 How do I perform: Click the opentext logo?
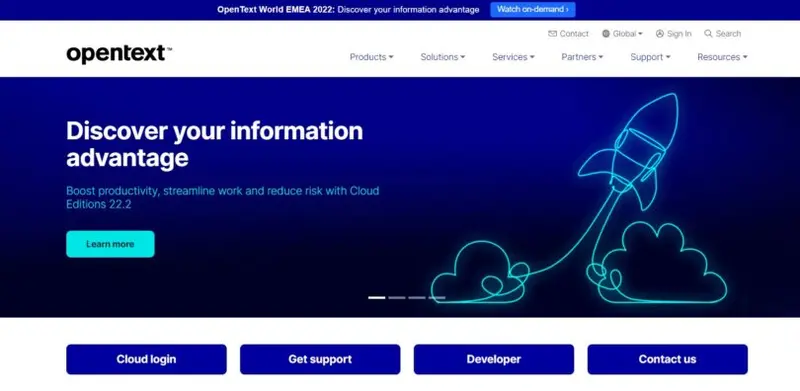coord(119,54)
